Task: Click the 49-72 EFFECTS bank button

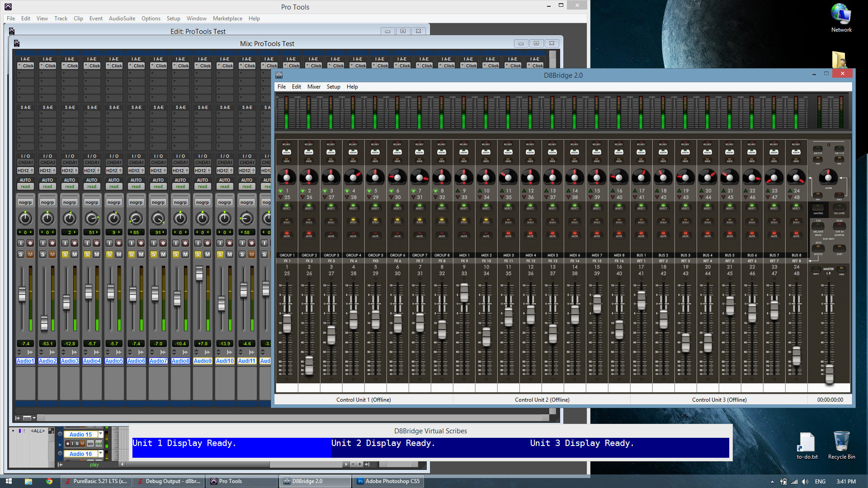Action: pyautogui.click(x=818, y=248)
